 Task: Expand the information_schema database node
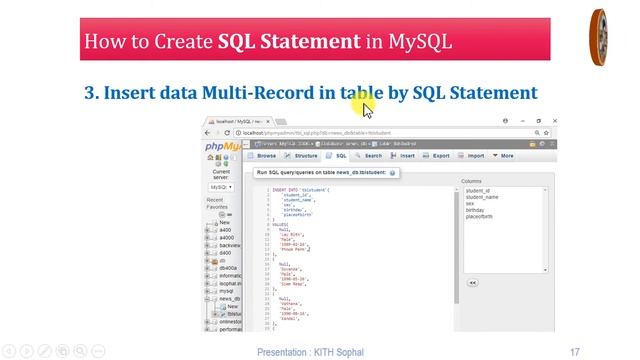click(207, 276)
